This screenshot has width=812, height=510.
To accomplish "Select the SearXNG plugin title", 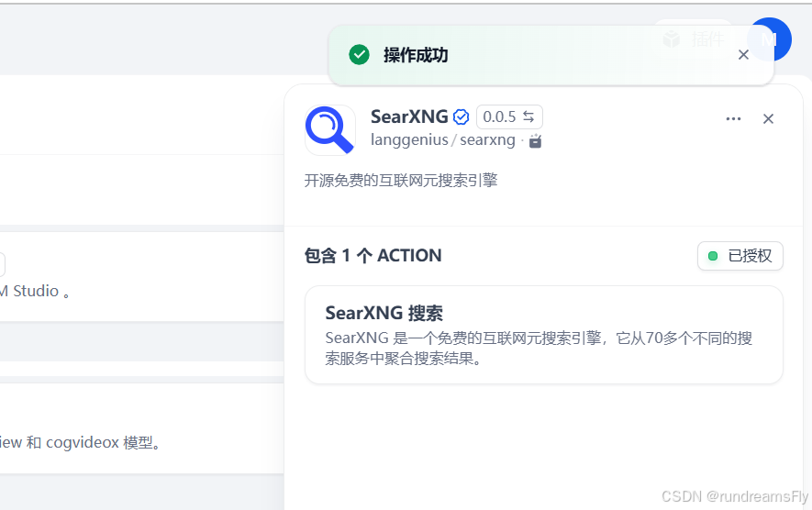I will tap(409, 116).
